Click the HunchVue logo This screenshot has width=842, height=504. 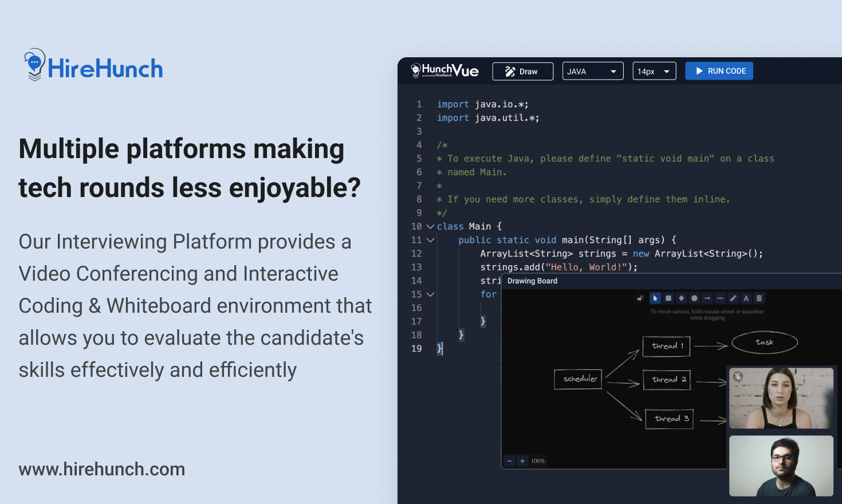tap(444, 70)
